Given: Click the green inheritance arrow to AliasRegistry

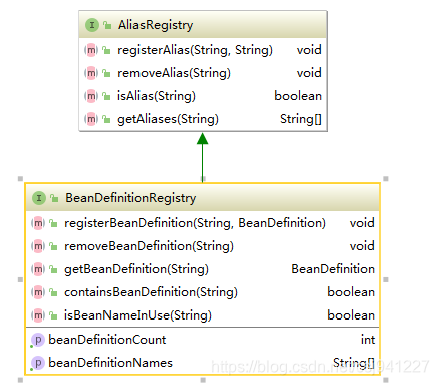Looking at the screenshot, I should 202,157.
